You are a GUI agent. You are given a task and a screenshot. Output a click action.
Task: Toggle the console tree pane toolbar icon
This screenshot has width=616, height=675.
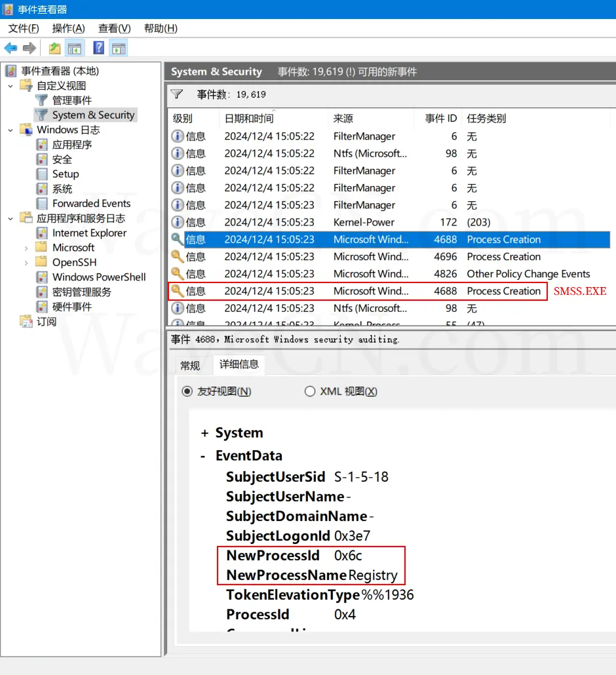(75, 48)
